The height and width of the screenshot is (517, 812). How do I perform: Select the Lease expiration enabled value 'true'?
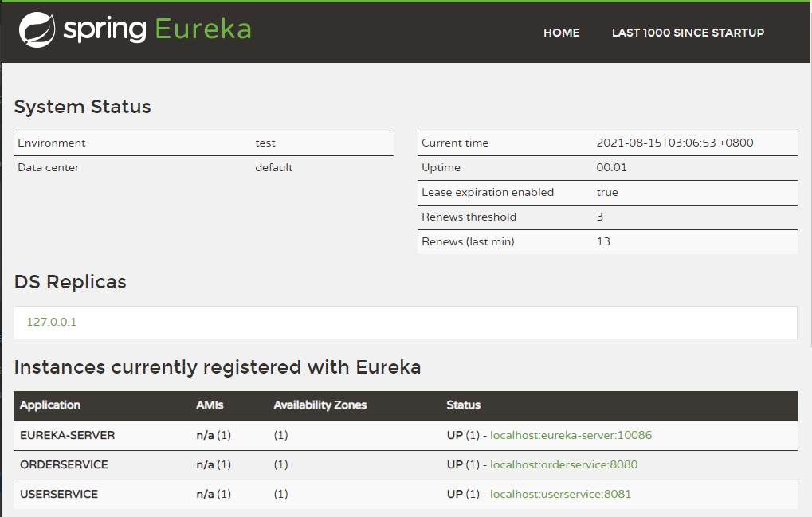607,193
